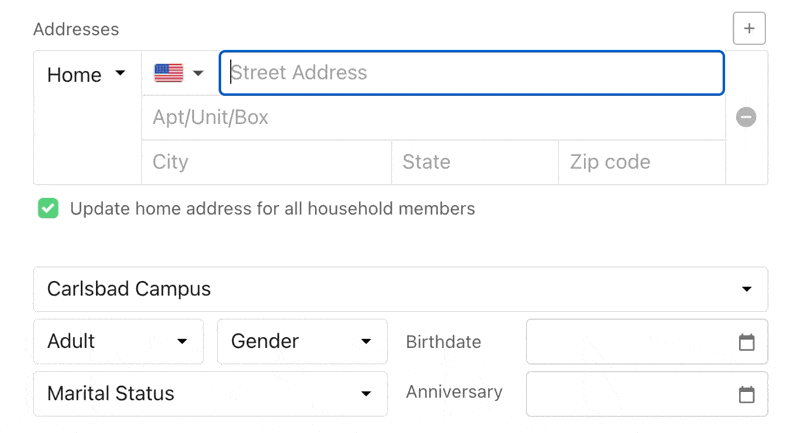Open the Anniversary calendar picker icon

746,394
